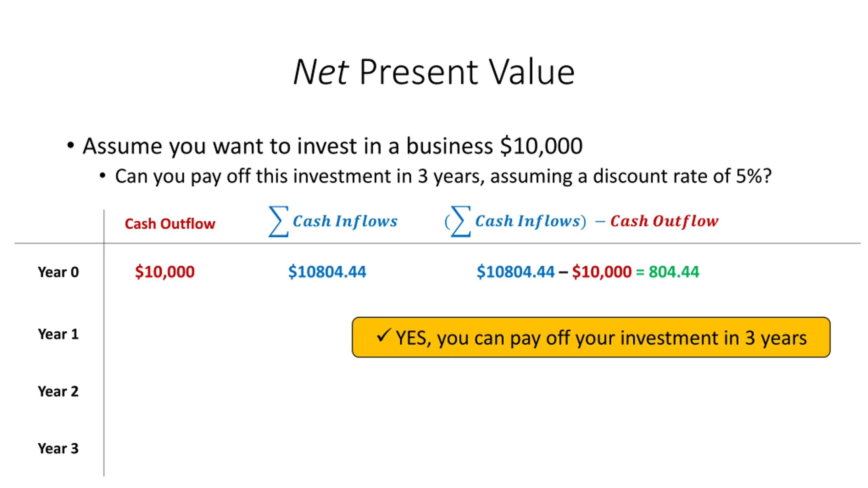The width and height of the screenshot is (868, 488).
Task: Click the Net Present Value title
Action: click(x=434, y=72)
